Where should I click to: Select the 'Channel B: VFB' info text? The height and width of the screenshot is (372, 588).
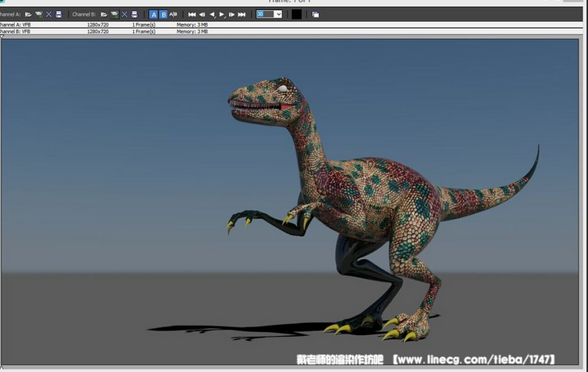16,31
